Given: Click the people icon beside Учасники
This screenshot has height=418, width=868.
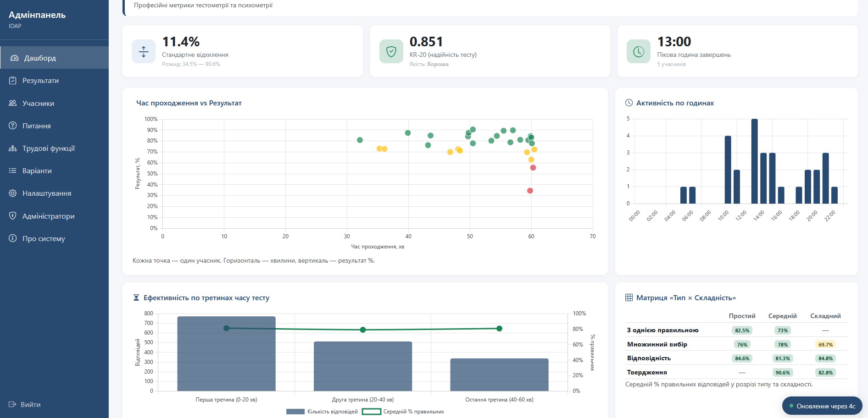Looking at the screenshot, I should [13, 103].
